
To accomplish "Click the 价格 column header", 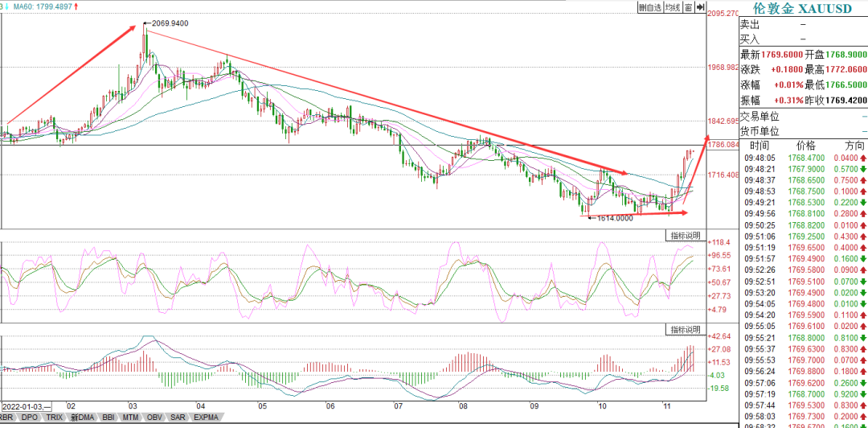I will [805, 146].
